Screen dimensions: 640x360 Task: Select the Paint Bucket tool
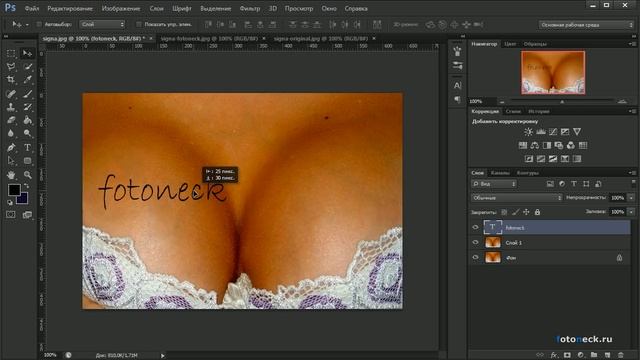pos(27,120)
